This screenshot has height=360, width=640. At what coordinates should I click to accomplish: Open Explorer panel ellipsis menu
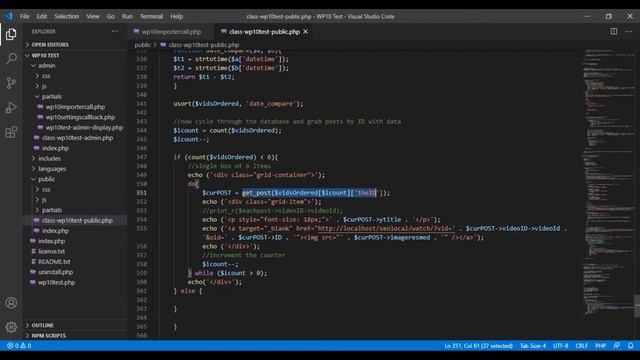[115, 31]
